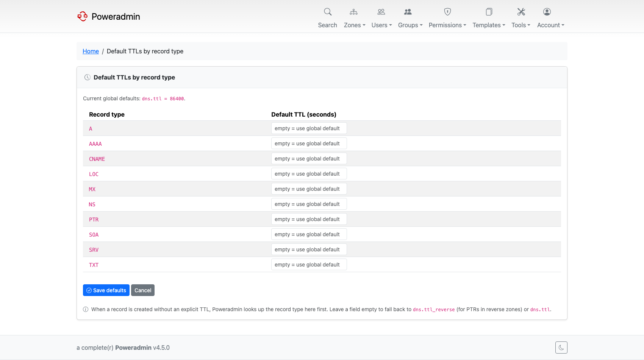Click the TXT record type label
Viewport: 644px width, 360px height.
pyautogui.click(x=94, y=265)
